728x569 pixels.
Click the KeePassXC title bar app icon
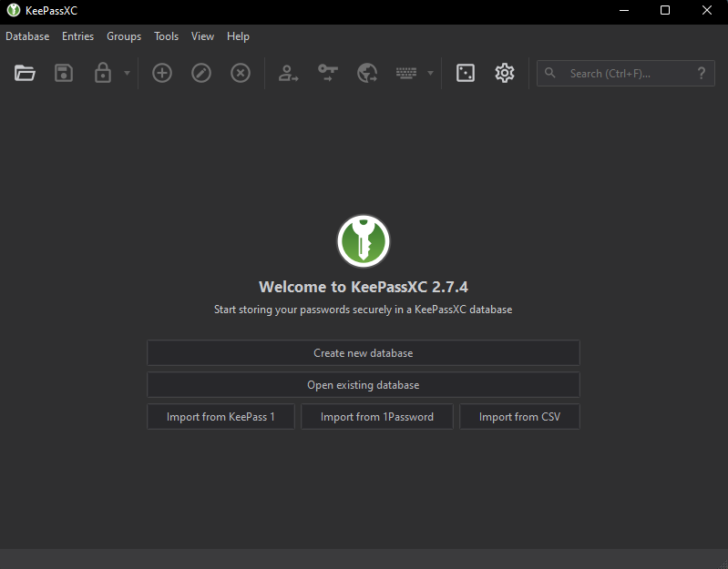pos(14,10)
